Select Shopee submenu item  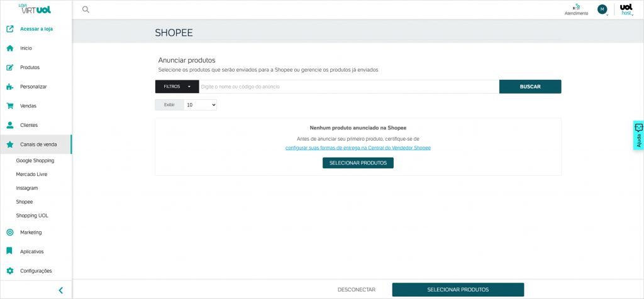coord(25,202)
